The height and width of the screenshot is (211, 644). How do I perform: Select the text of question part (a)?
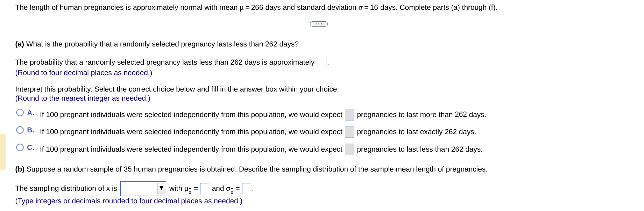pos(157,44)
